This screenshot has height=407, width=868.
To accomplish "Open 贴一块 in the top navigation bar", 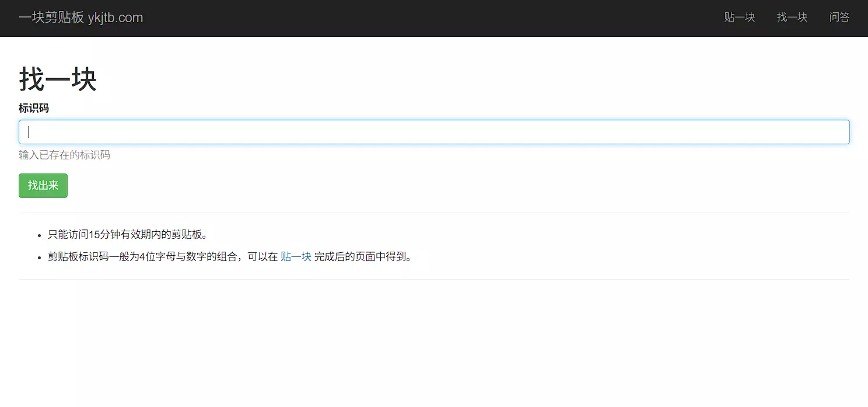I will (739, 18).
